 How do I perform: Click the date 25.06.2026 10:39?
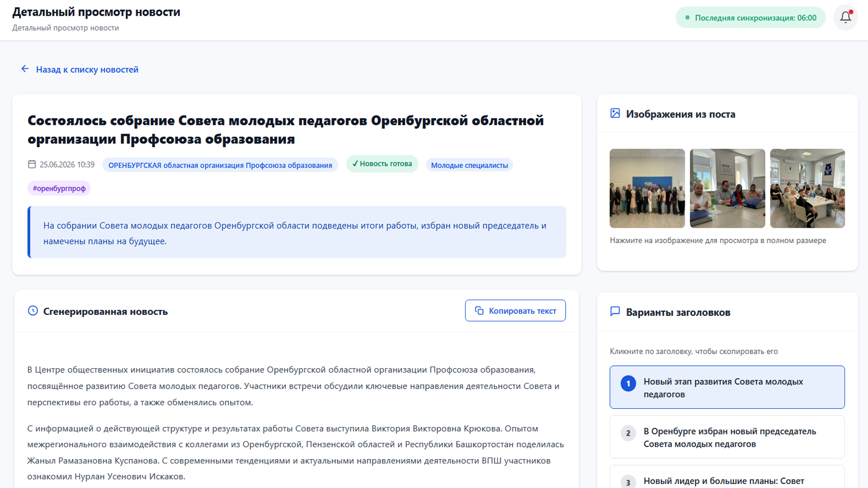pyautogui.click(x=67, y=164)
